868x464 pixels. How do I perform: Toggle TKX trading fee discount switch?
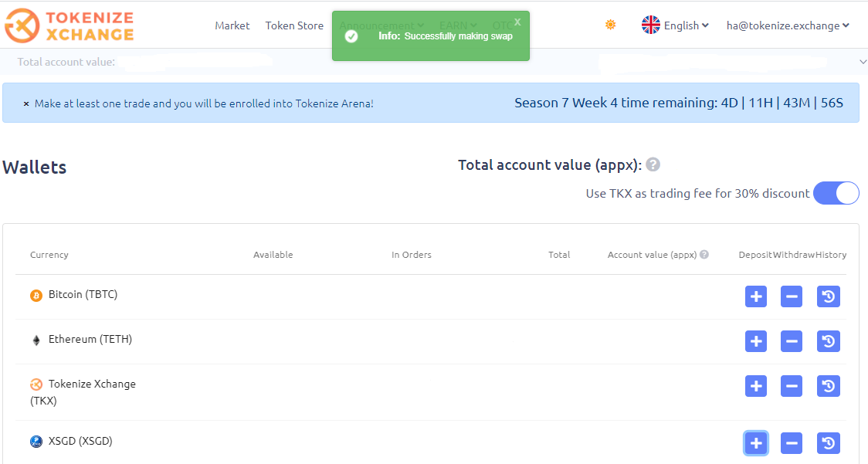836,193
